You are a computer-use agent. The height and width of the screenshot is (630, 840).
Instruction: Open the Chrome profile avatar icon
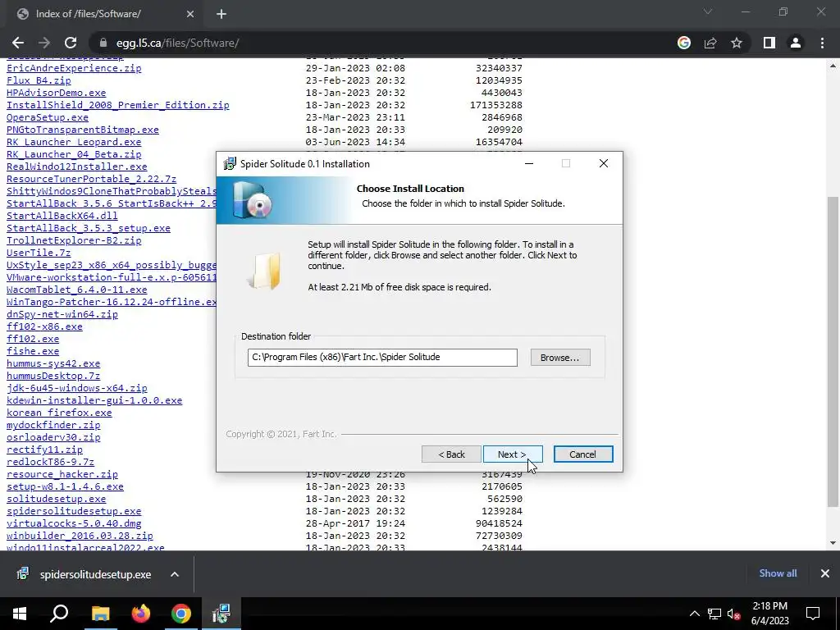pos(796,43)
